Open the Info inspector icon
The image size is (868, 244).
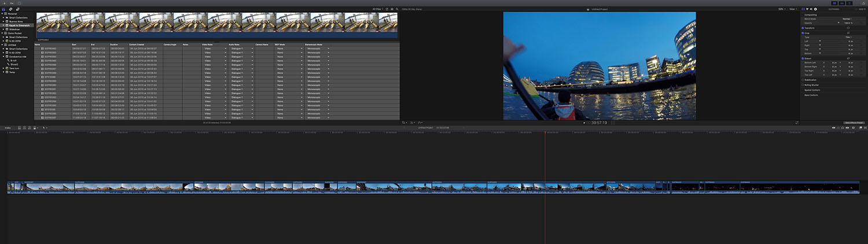[x=816, y=9]
